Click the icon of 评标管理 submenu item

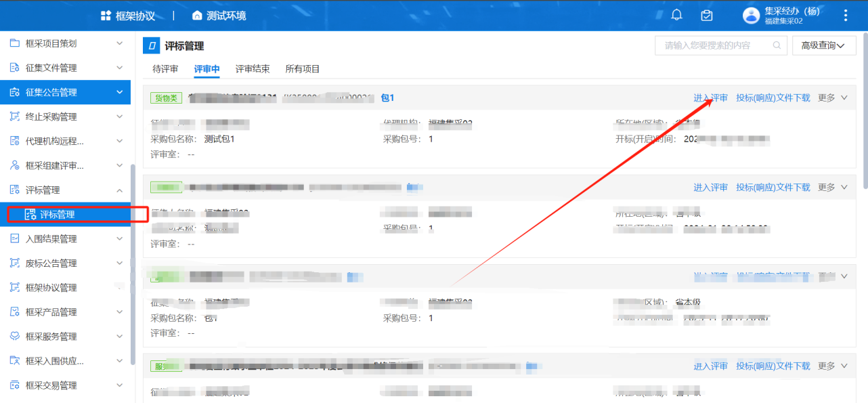point(30,214)
